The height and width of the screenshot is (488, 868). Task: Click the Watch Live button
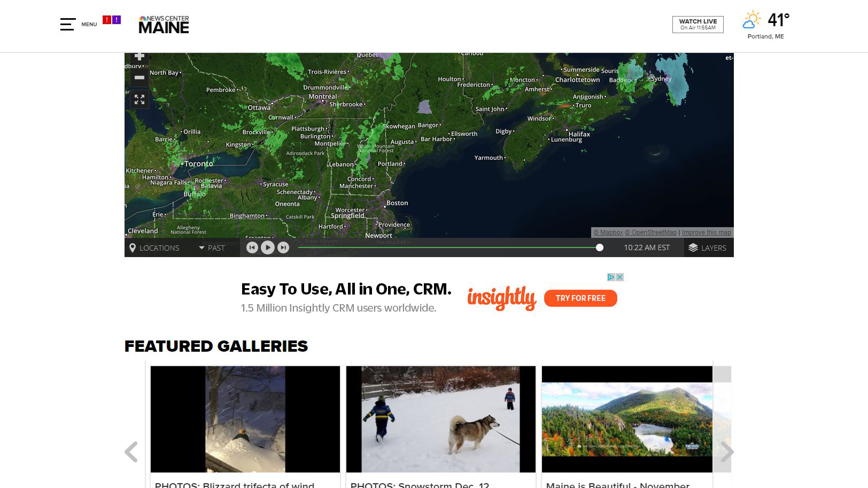(x=698, y=25)
